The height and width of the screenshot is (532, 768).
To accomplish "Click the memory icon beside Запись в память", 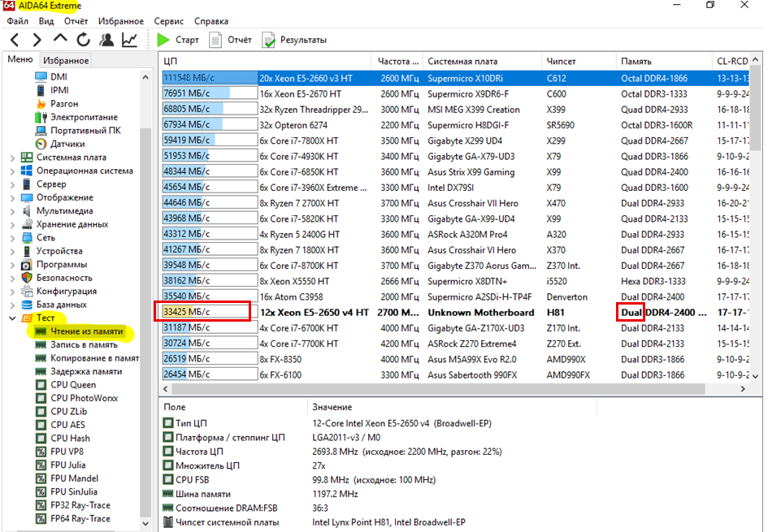I will 41,344.
